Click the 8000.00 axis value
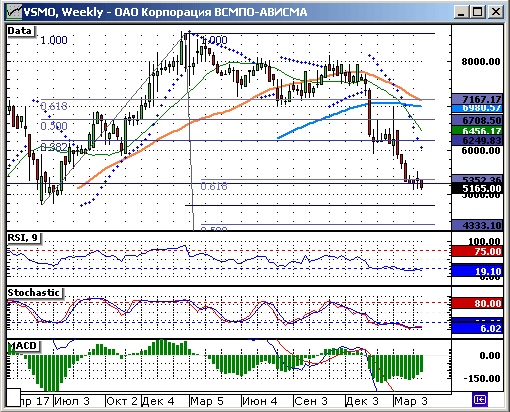The image size is (510, 412). [x=480, y=62]
